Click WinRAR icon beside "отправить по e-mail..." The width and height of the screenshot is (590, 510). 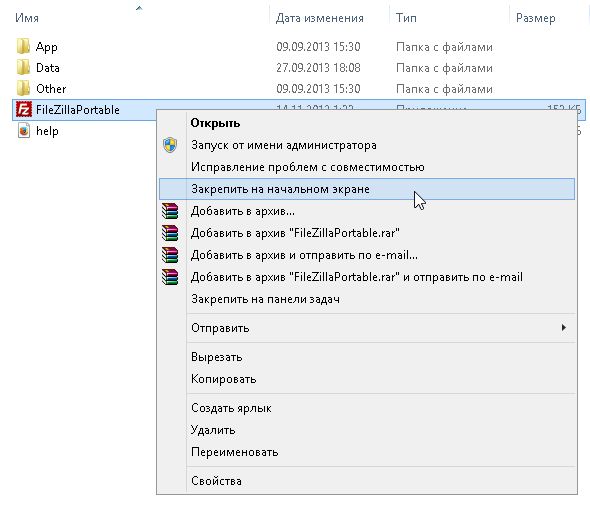click(x=170, y=255)
